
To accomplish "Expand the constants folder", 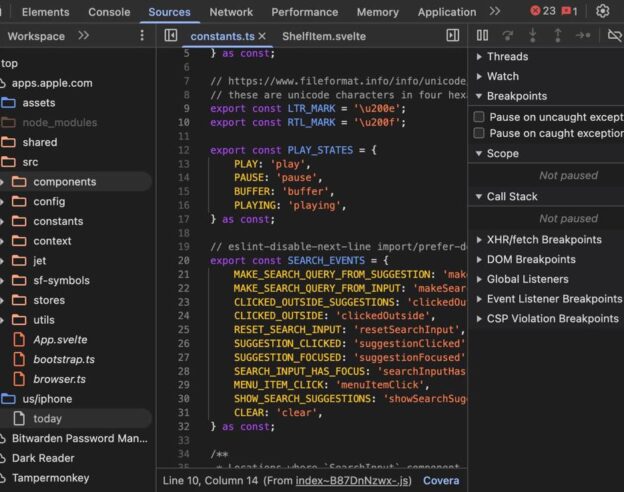I will (x=2, y=222).
